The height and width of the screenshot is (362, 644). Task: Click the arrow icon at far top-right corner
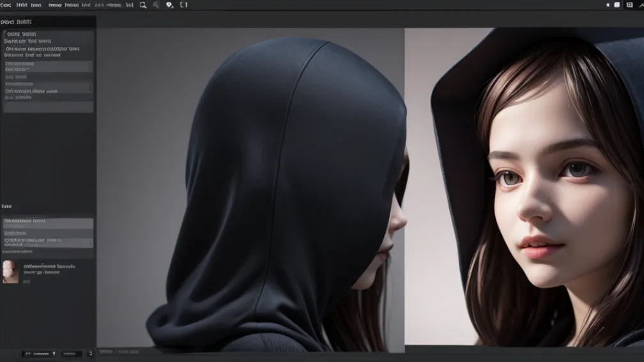click(x=640, y=5)
